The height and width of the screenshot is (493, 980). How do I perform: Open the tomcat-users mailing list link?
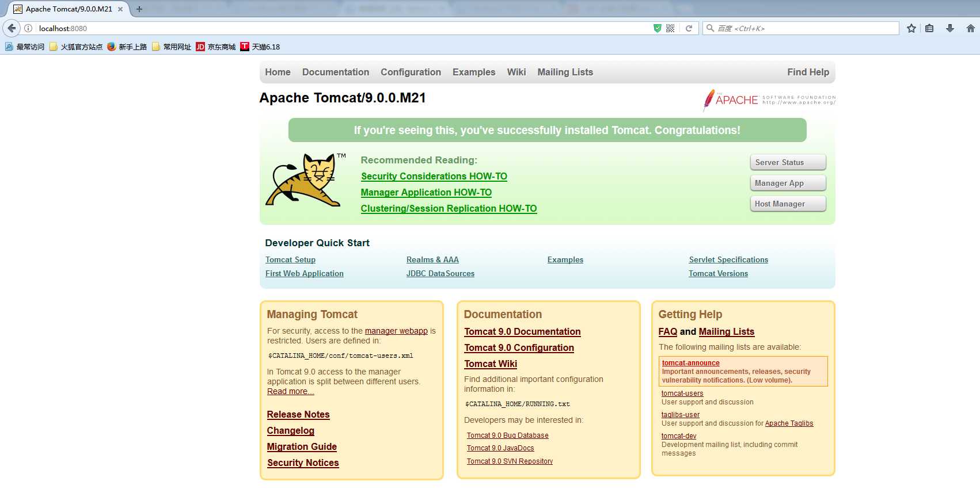(682, 393)
